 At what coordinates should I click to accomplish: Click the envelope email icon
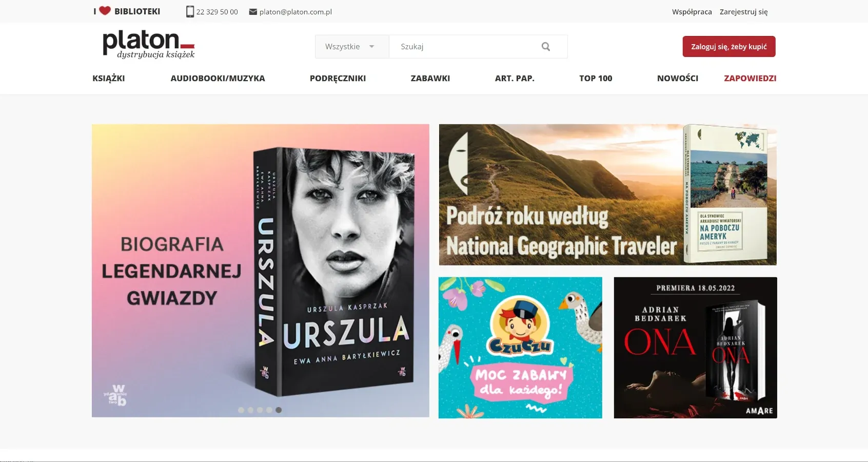[x=253, y=12]
